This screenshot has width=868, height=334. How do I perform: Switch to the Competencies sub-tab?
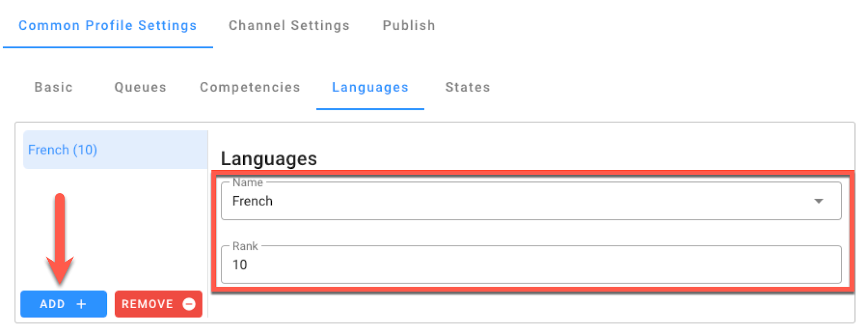(250, 87)
